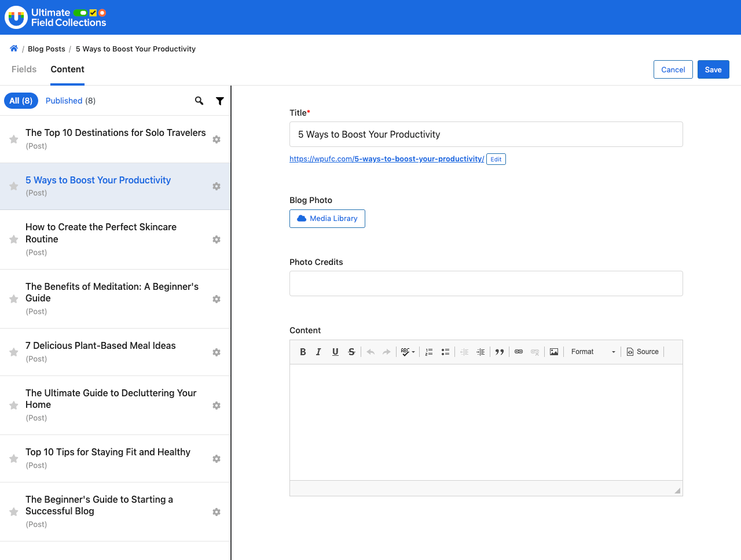Show Published (8) posts
The width and height of the screenshot is (741, 560).
click(71, 101)
